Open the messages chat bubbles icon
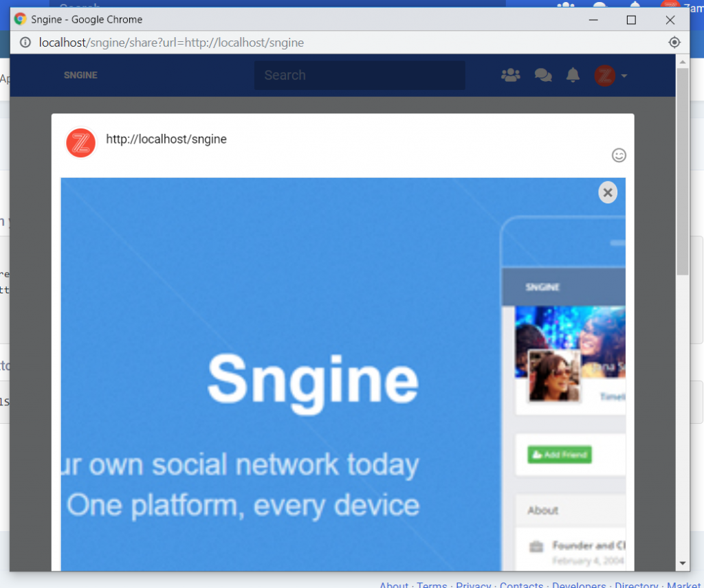The height and width of the screenshot is (588, 704). [543, 75]
